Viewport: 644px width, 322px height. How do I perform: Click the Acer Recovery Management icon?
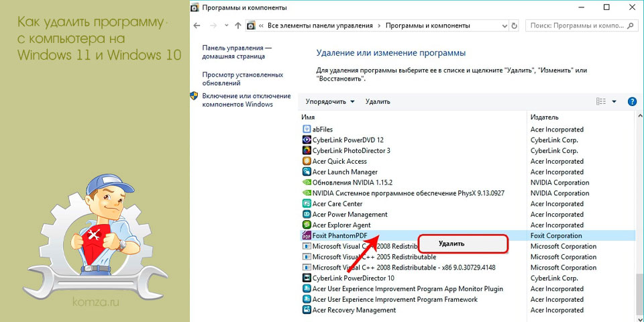click(307, 310)
